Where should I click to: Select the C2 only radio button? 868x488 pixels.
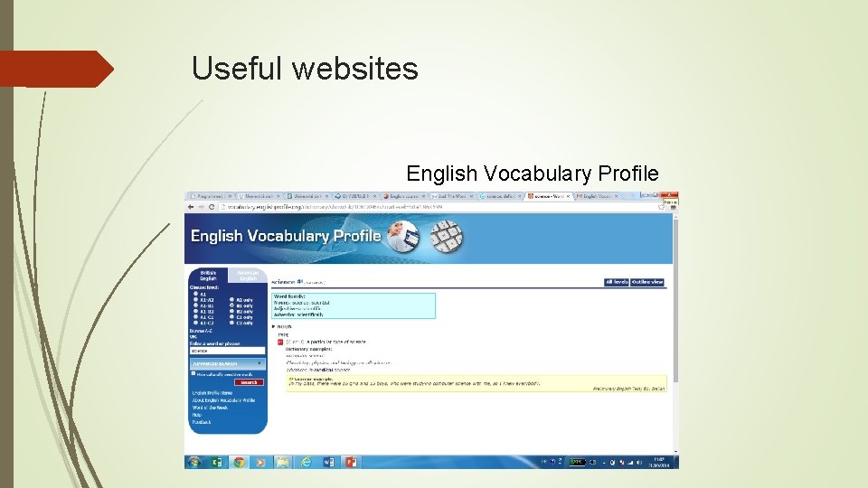click(232, 323)
